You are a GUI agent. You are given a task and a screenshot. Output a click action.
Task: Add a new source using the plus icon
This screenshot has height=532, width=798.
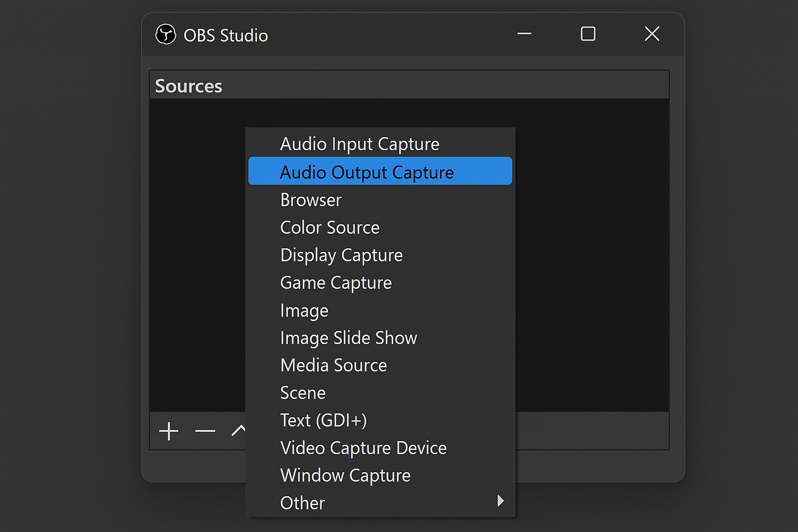[x=168, y=431]
